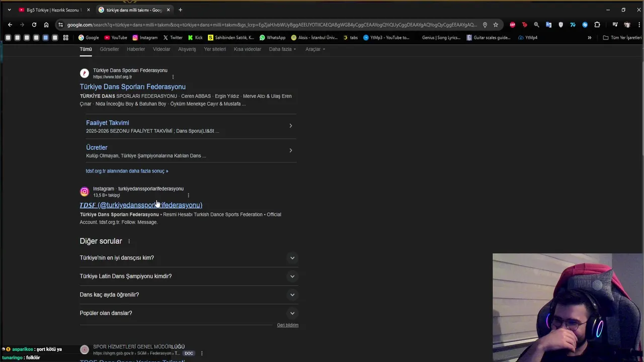Open the Sahibinden Satılık bookmark
644x362 pixels.
coord(231,38)
